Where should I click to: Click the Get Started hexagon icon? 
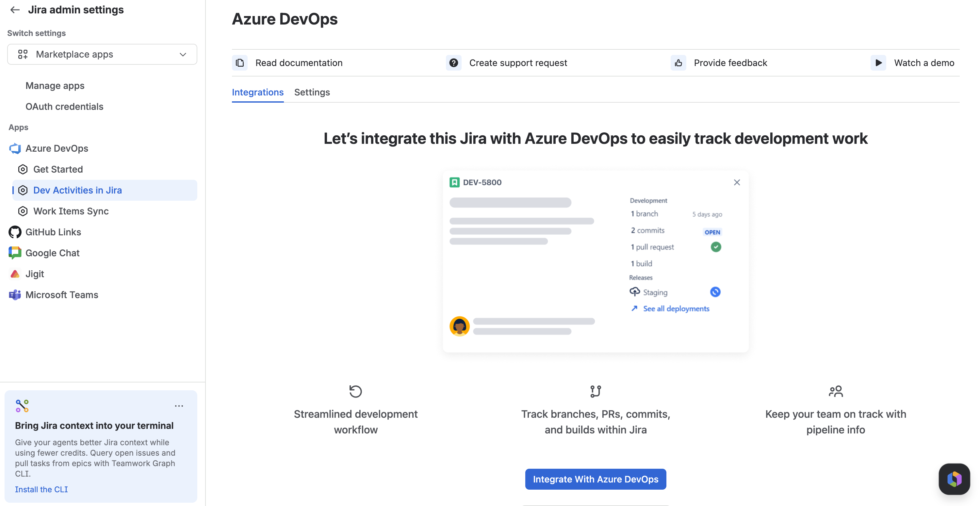tap(23, 169)
